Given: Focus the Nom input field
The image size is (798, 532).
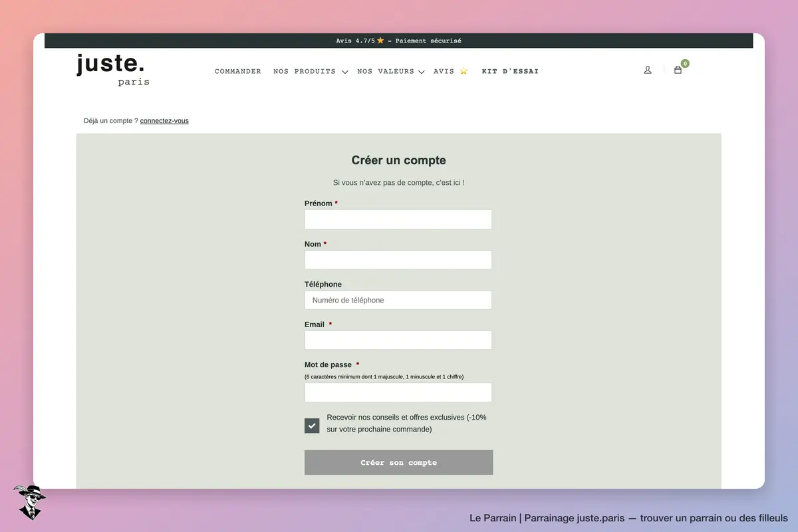Looking at the screenshot, I should pos(398,260).
